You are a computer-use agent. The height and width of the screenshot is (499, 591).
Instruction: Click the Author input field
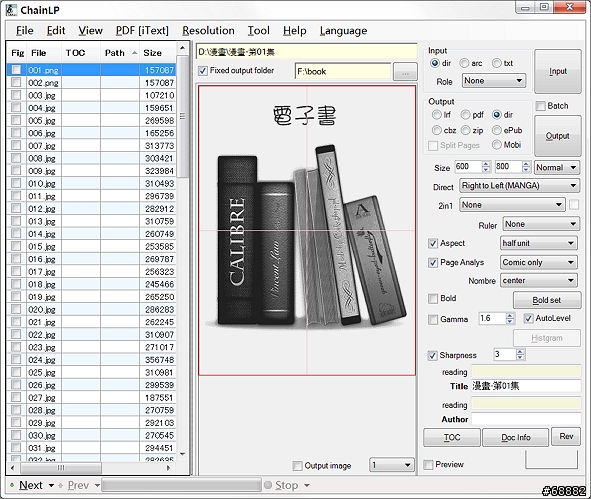[526, 419]
